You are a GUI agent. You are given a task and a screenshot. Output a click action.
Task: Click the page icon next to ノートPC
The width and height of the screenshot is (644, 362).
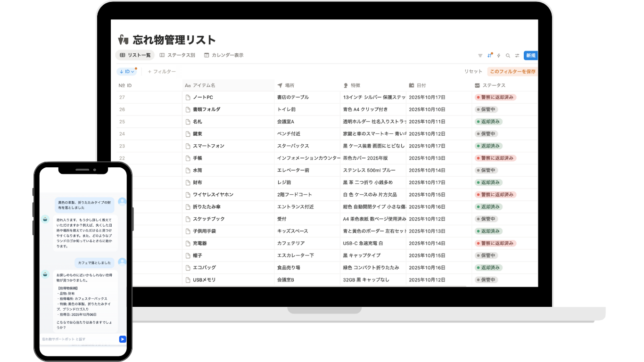[188, 97]
